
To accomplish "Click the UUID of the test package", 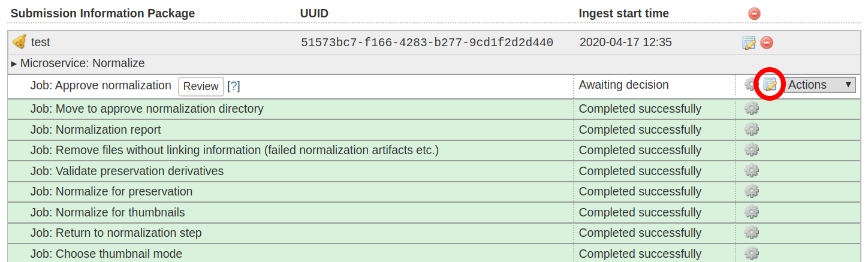I will point(427,43).
